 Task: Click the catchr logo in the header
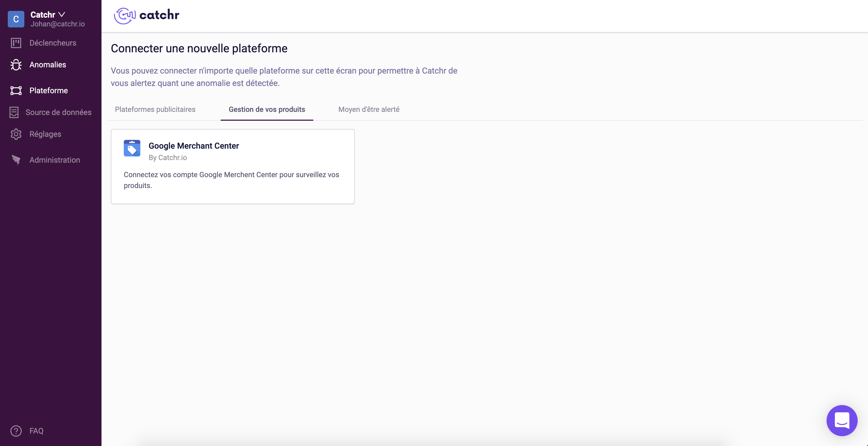click(146, 15)
